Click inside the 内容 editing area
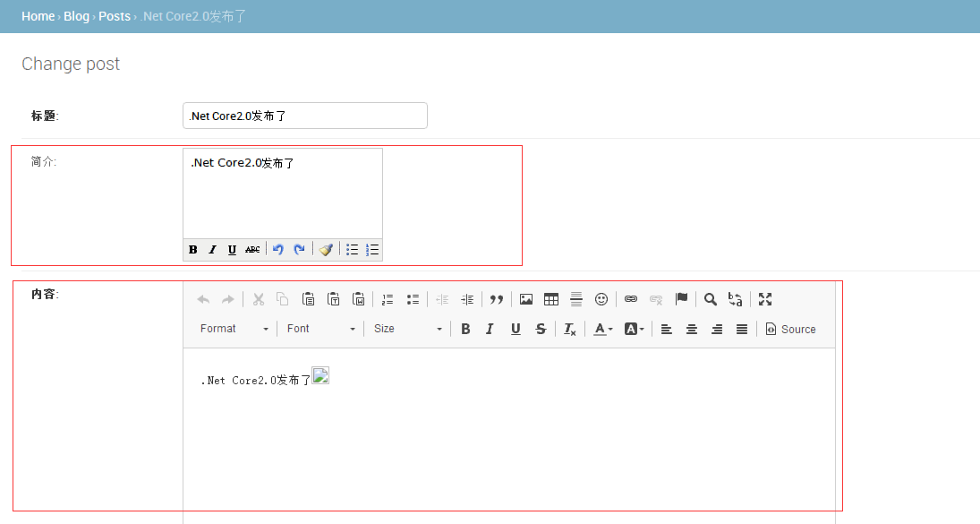 click(508, 436)
